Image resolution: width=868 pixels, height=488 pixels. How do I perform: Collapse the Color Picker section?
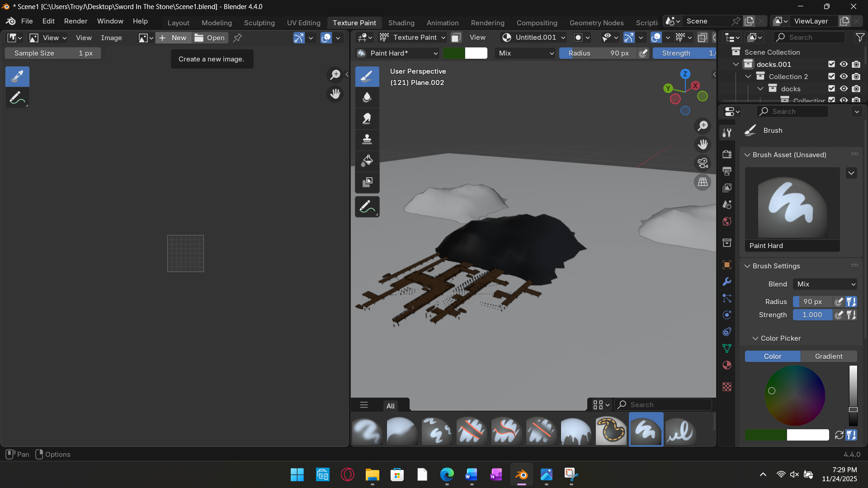pos(755,338)
